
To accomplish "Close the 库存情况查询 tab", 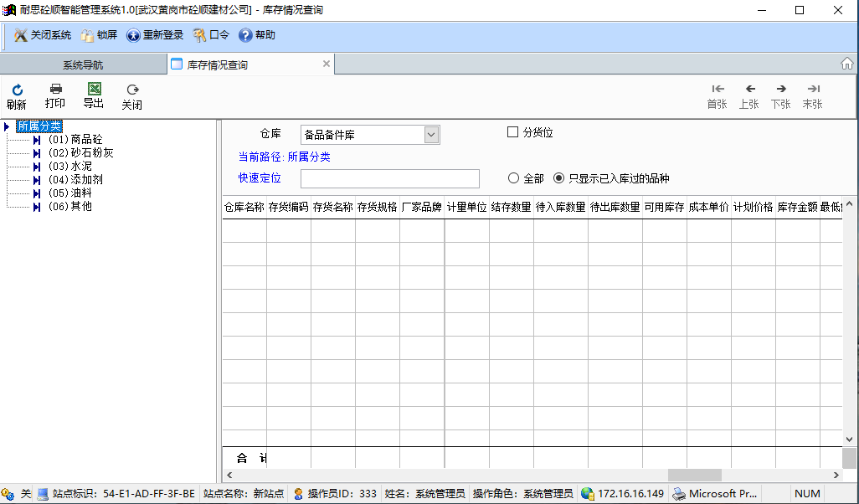I will tap(327, 64).
